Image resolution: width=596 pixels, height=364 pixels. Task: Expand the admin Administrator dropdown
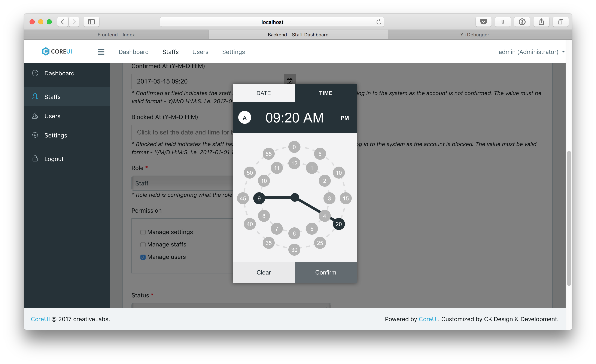(x=532, y=52)
